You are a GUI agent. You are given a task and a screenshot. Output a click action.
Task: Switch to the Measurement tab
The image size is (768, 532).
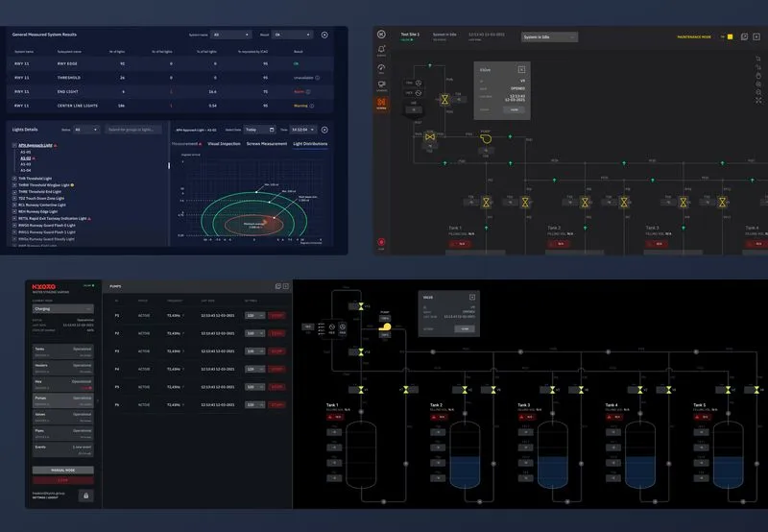pos(185,144)
